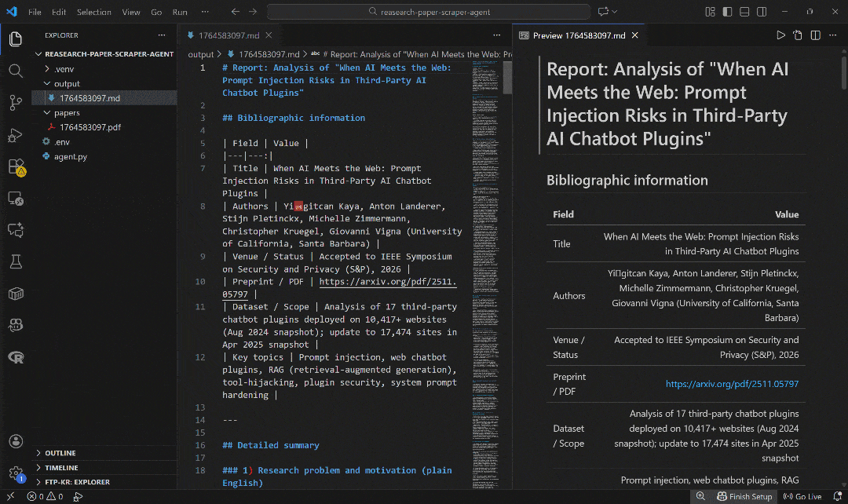Click the editor minimap
The image size is (848, 504).
click(x=485, y=274)
